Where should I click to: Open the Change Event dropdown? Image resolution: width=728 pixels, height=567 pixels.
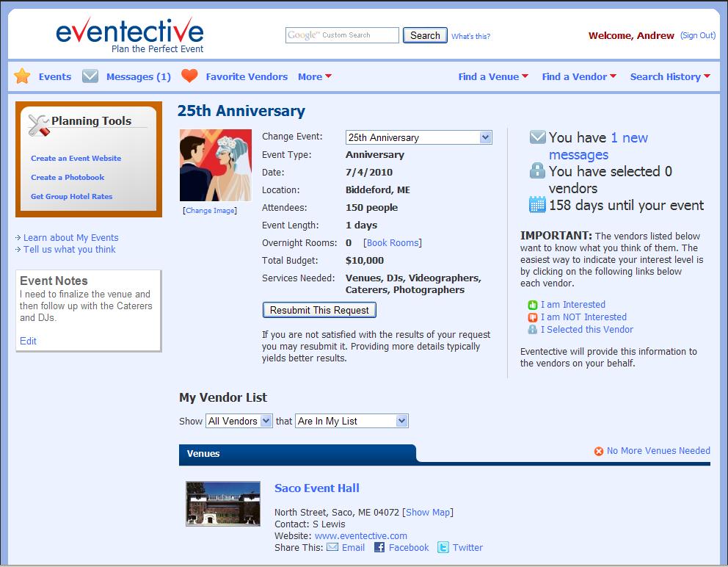[x=483, y=137]
